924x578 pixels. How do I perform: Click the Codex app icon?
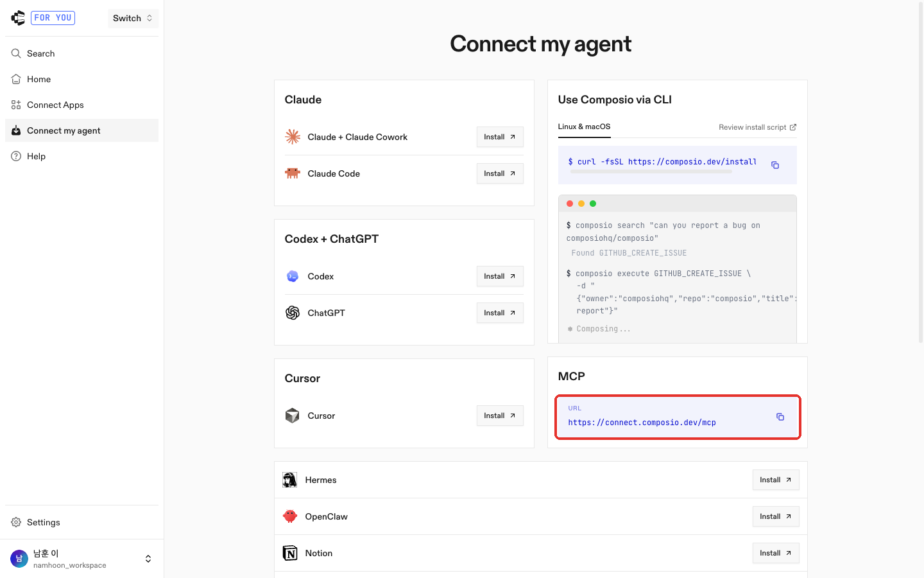pos(293,276)
